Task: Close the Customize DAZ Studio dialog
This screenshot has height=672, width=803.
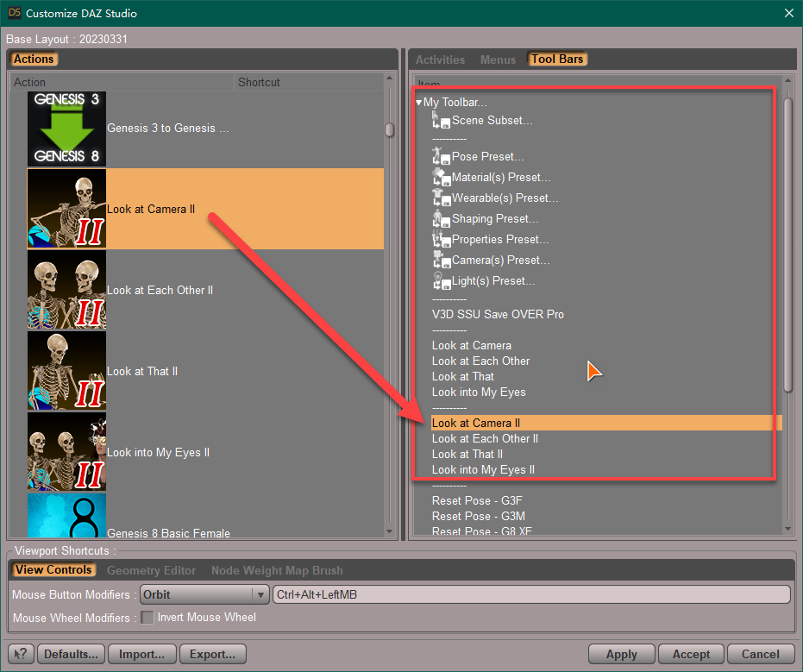Action: 788,13
